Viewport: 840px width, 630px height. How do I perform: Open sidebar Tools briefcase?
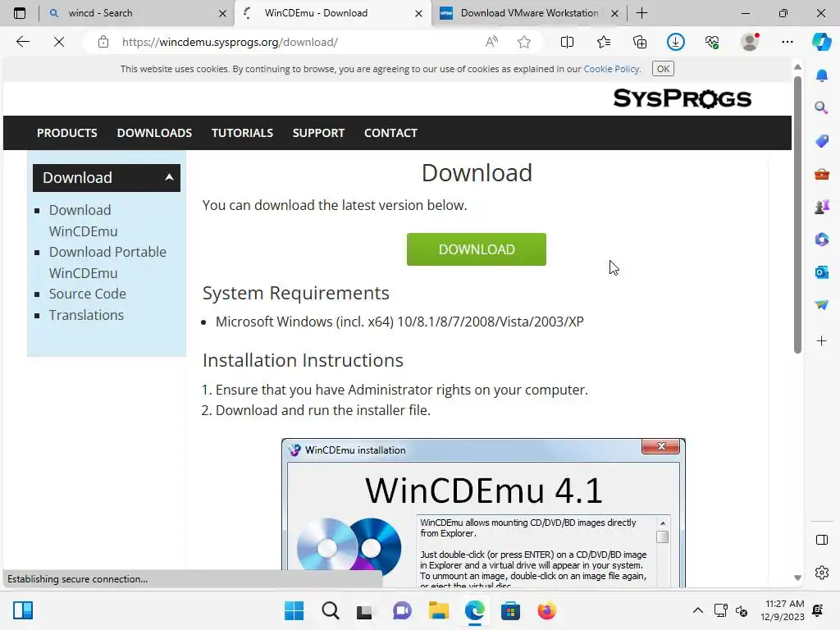click(x=822, y=174)
